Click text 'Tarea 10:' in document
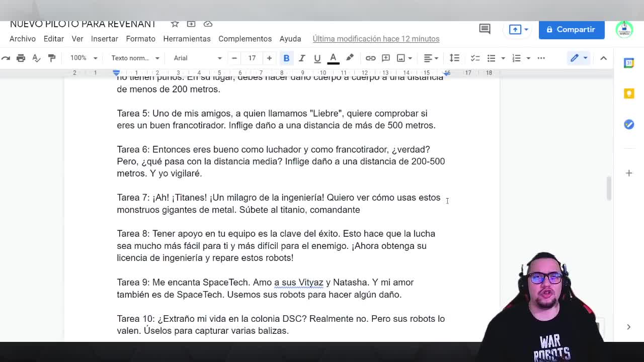The height and width of the screenshot is (362, 644). [136, 319]
